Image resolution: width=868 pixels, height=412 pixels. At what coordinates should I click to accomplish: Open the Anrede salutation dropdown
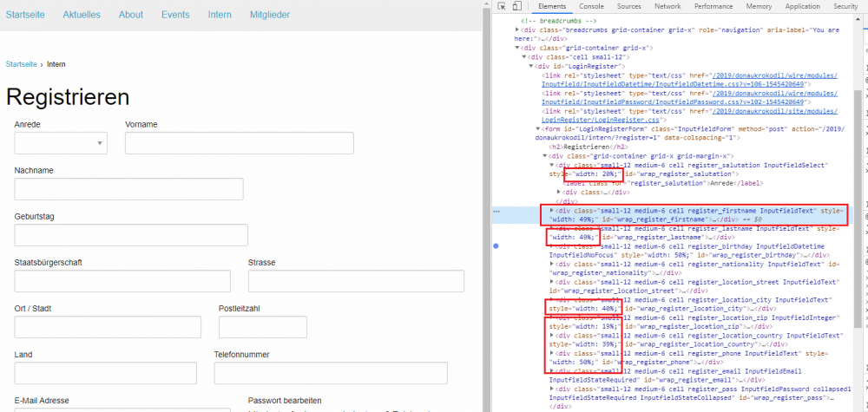tap(60, 143)
